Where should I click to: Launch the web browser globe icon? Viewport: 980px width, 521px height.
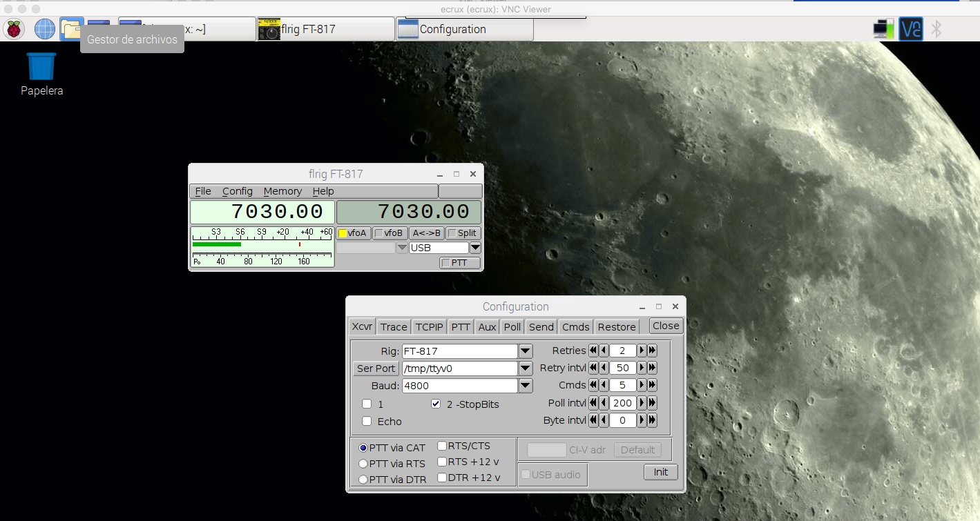tap(44, 29)
